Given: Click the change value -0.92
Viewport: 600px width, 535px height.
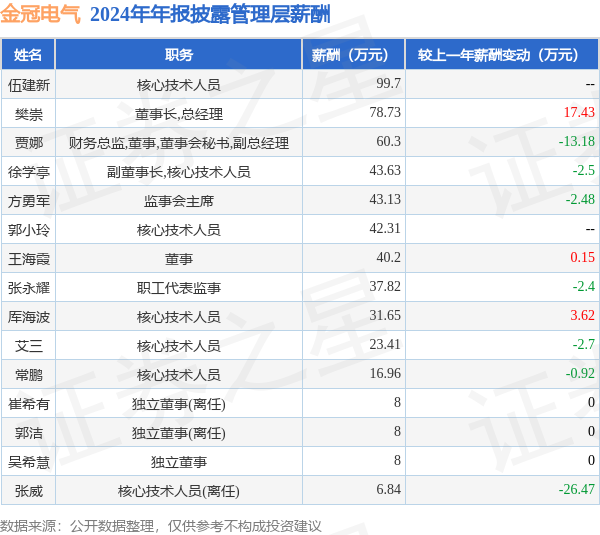Looking at the screenshot, I should [x=580, y=374].
